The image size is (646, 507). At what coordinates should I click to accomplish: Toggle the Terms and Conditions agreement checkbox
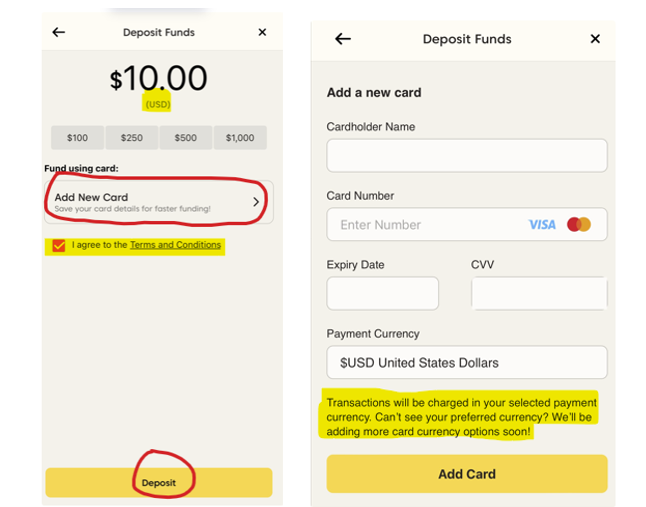click(x=59, y=245)
